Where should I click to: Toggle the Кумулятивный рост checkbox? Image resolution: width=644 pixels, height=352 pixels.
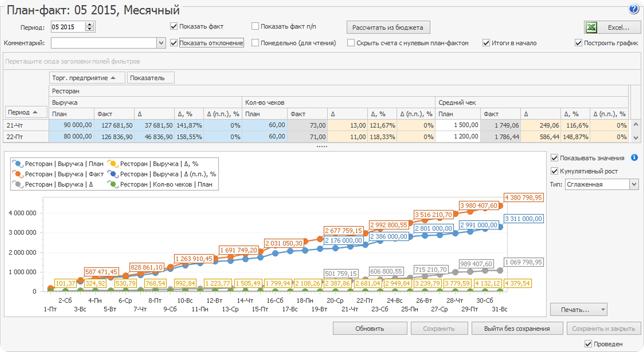pyautogui.click(x=554, y=171)
